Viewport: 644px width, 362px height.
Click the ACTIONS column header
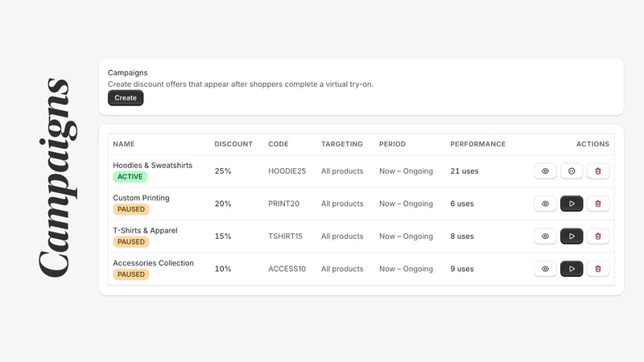click(x=592, y=144)
